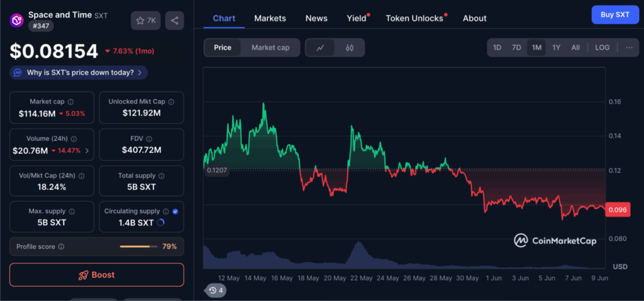Switch to candlestick chart icon
This screenshot has width=644, height=301.
click(349, 48)
